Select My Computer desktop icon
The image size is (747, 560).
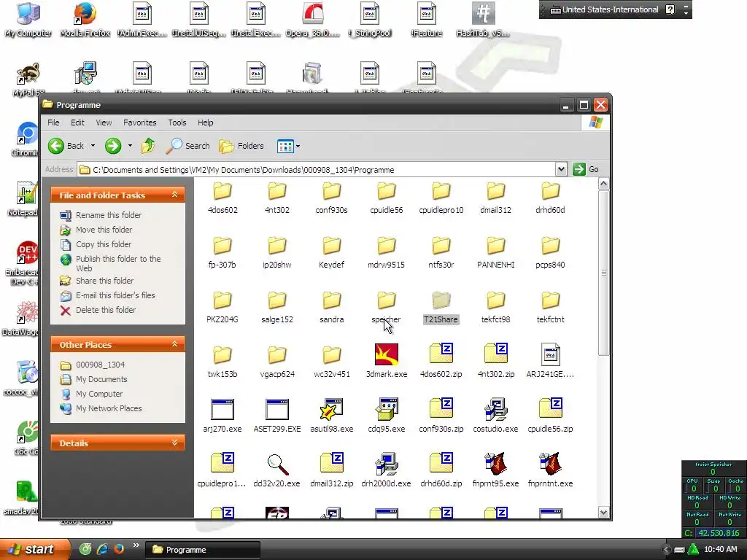coord(28,20)
